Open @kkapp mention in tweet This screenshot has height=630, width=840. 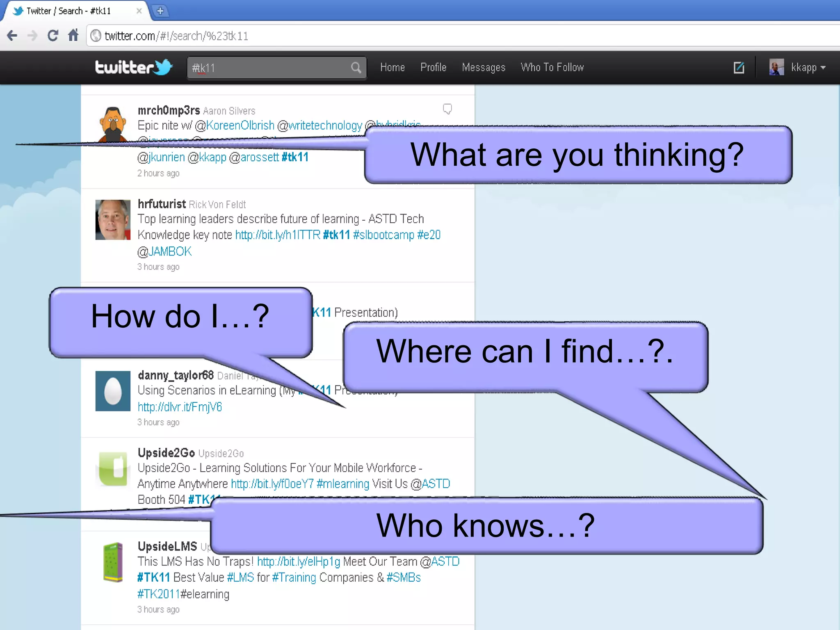click(207, 157)
